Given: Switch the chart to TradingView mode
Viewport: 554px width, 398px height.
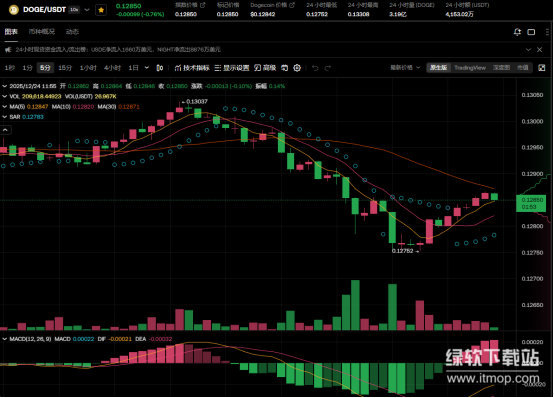Looking at the screenshot, I should tap(470, 68).
